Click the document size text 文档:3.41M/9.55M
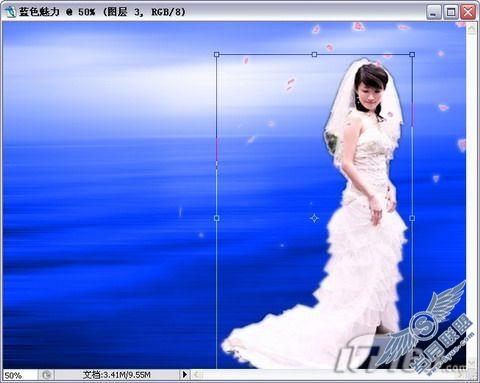The image size is (480, 383). tap(116, 375)
